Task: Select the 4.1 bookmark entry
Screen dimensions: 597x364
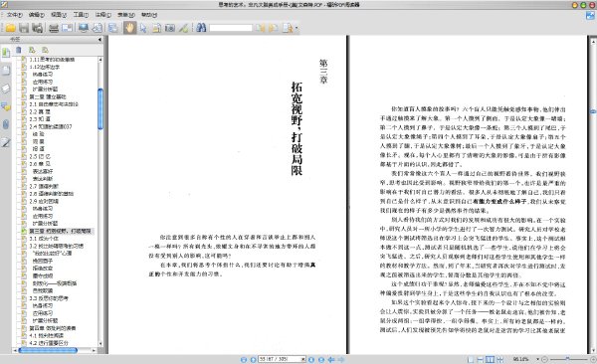Action: coord(47,335)
